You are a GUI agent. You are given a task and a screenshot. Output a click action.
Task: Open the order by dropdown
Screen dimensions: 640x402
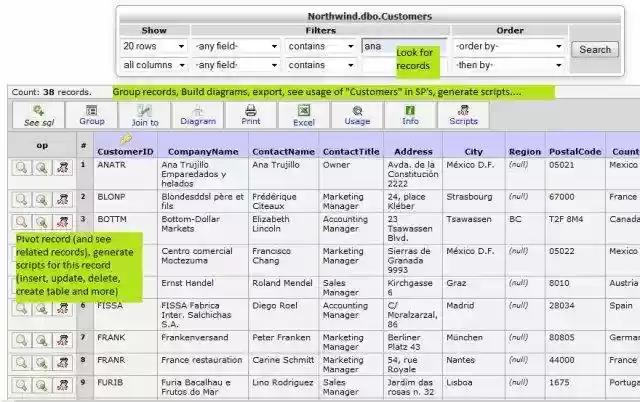pyautogui.click(x=509, y=46)
